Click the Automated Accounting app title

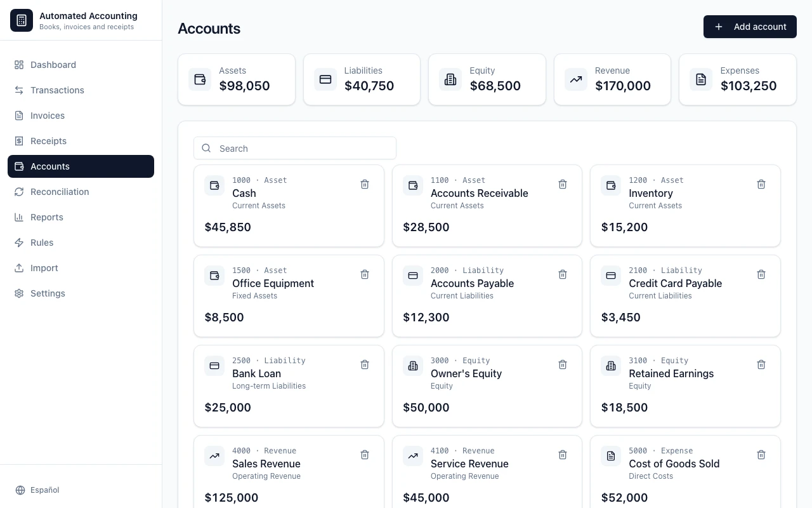88,16
